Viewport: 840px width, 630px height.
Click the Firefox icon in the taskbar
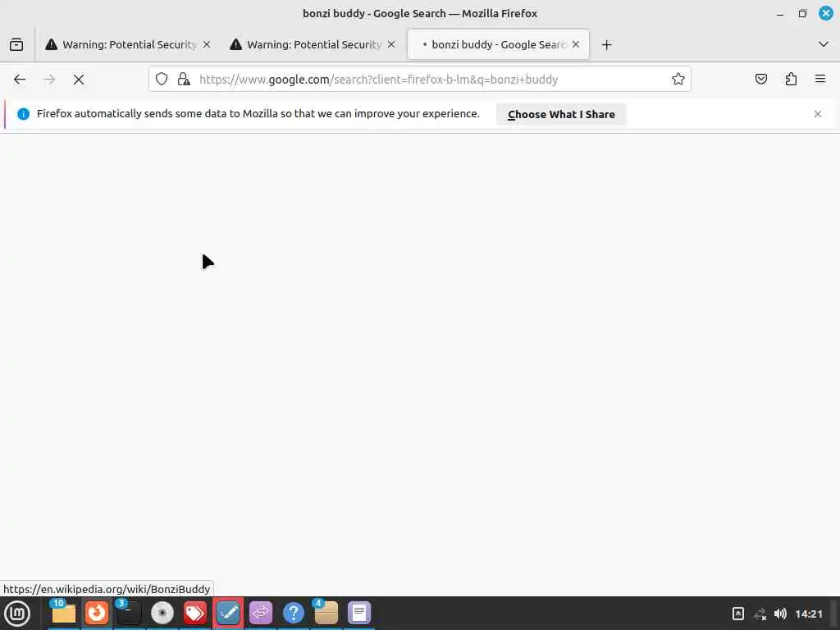pos(97,614)
